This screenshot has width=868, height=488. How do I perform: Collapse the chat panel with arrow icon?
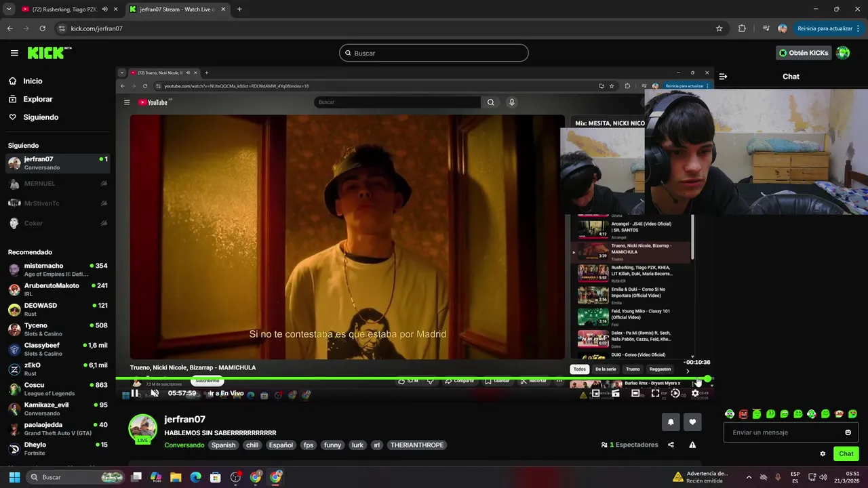click(x=723, y=77)
